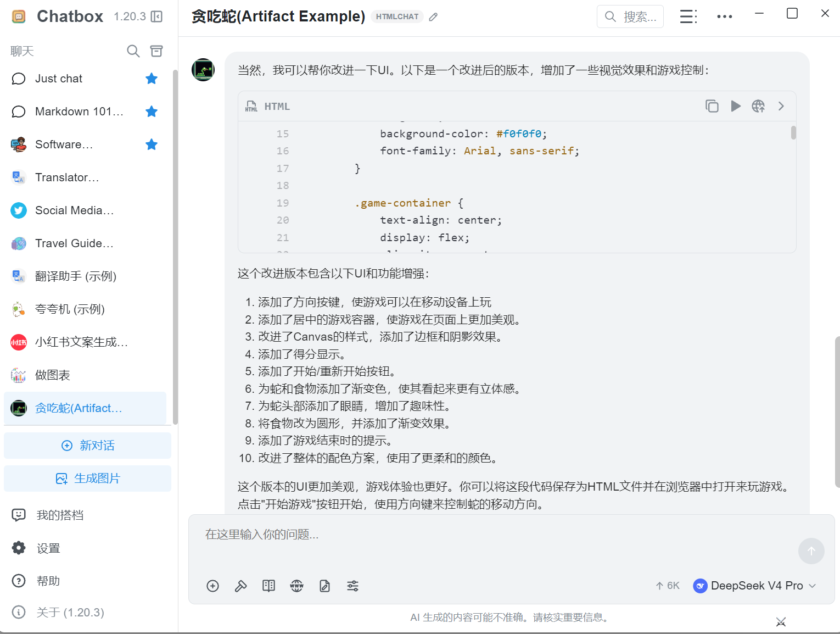The width and height of the screenshot is (840, 634).
Task: Open chat search magnifier in sidebar
Action: click(133, 51)
